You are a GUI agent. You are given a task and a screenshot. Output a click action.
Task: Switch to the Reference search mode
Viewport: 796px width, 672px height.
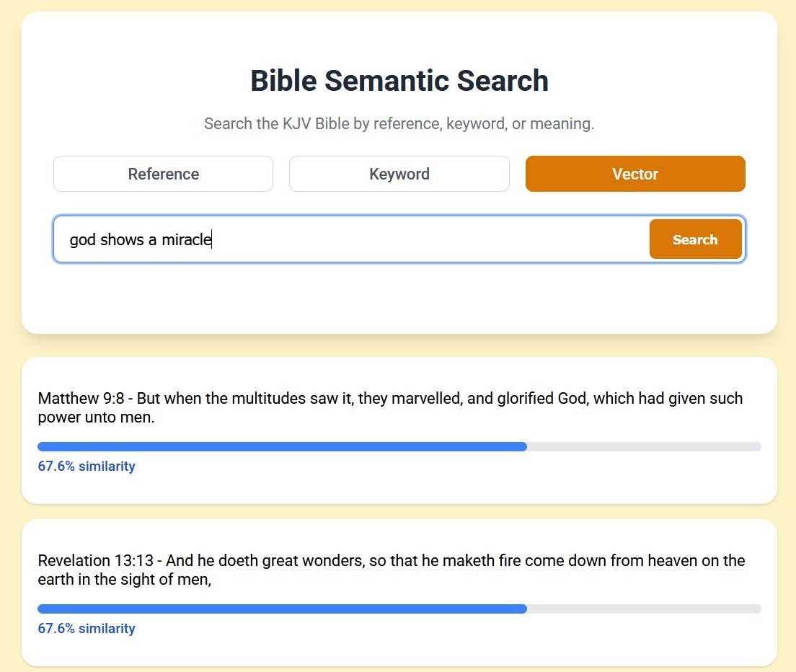(163, 174)
